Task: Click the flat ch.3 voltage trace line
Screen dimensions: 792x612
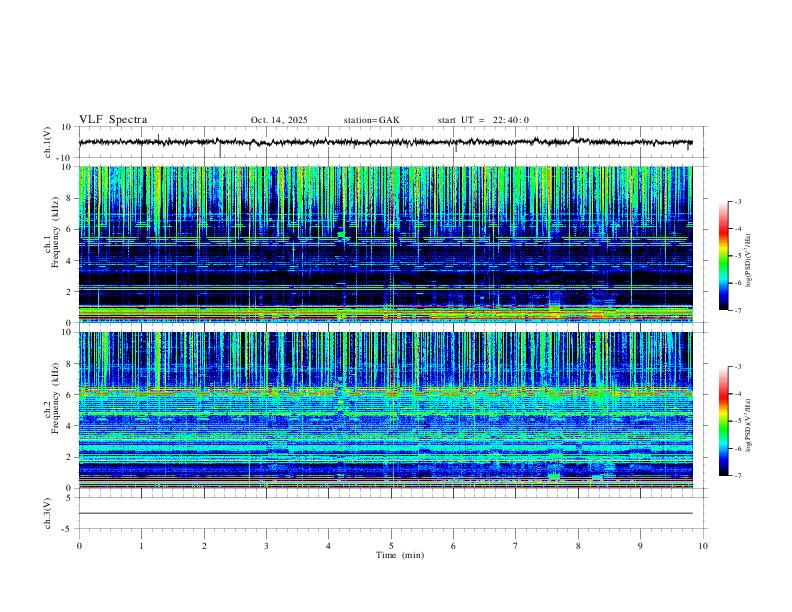Action: click(385, 513)
